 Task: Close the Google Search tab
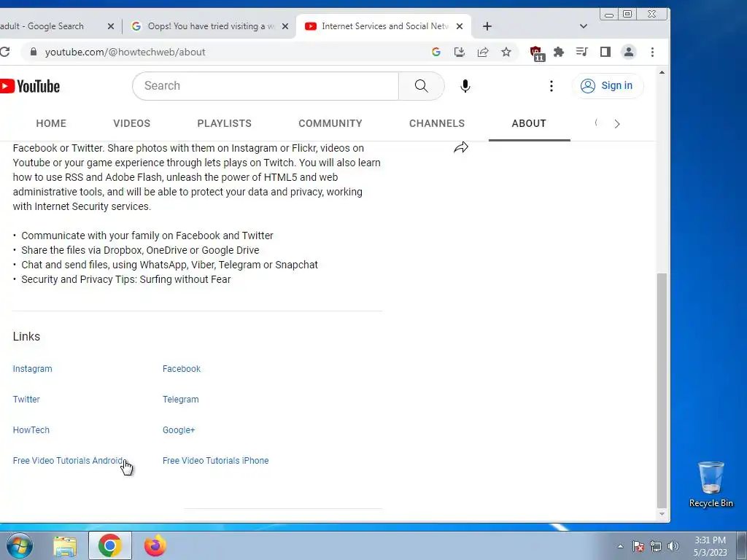coord(111,26)
